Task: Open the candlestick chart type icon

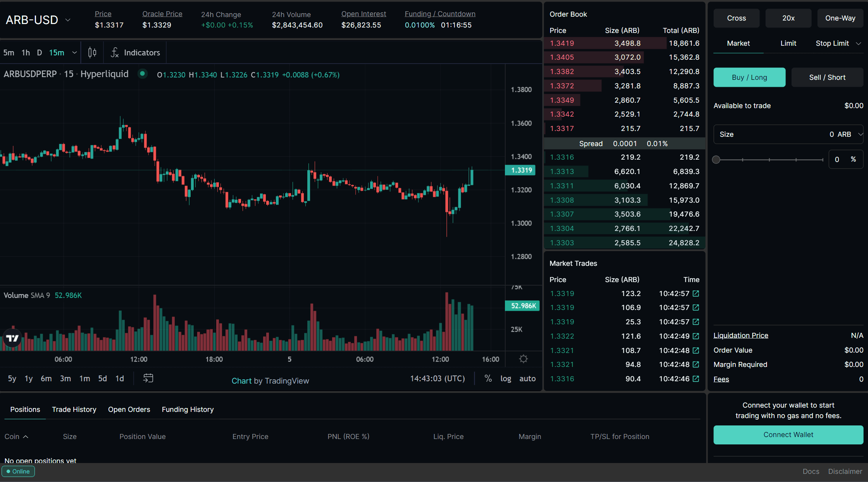Action: (92, 52)
